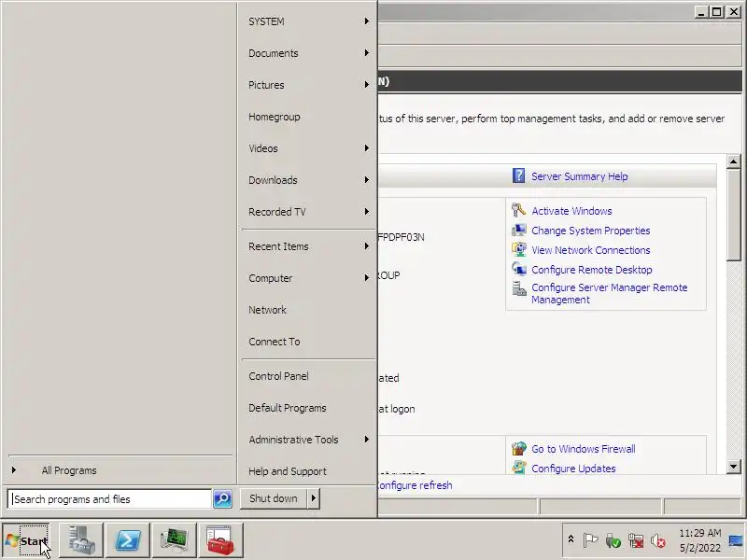Click Server Manager scrollbar up arrow
The height and width of the screenshot is (560, 747).
click(x=734, y=161)
